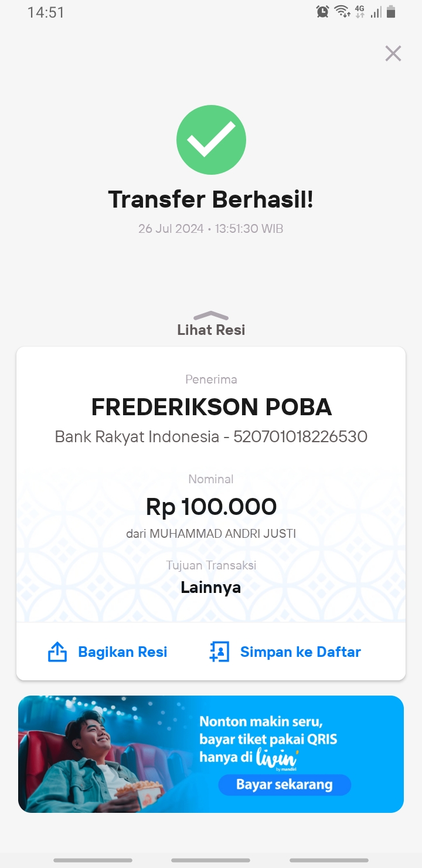
Task: Tap the Bayar sekarang button in banner
Action: click(x=284, y=785)
